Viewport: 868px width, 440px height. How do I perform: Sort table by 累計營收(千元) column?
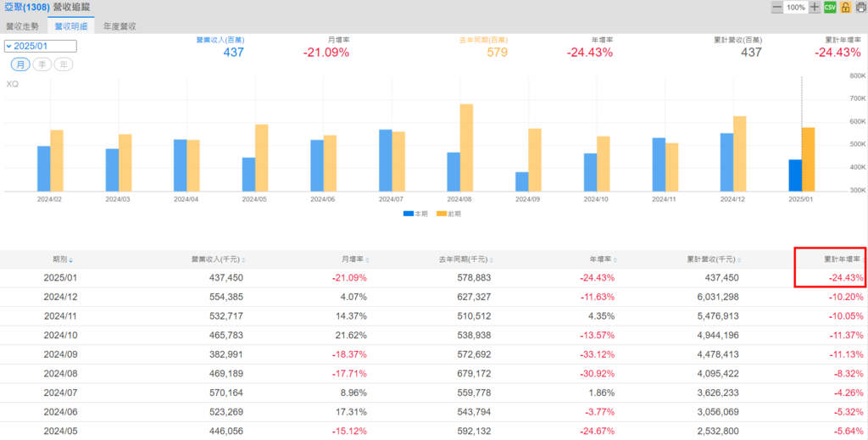coord(714,259)
